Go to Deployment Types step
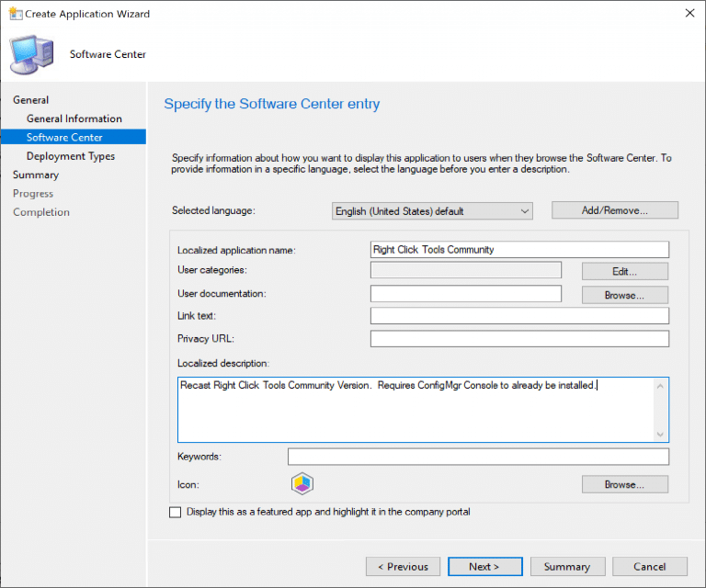Viewport: 706px width, 588px height. click(71, 156)
